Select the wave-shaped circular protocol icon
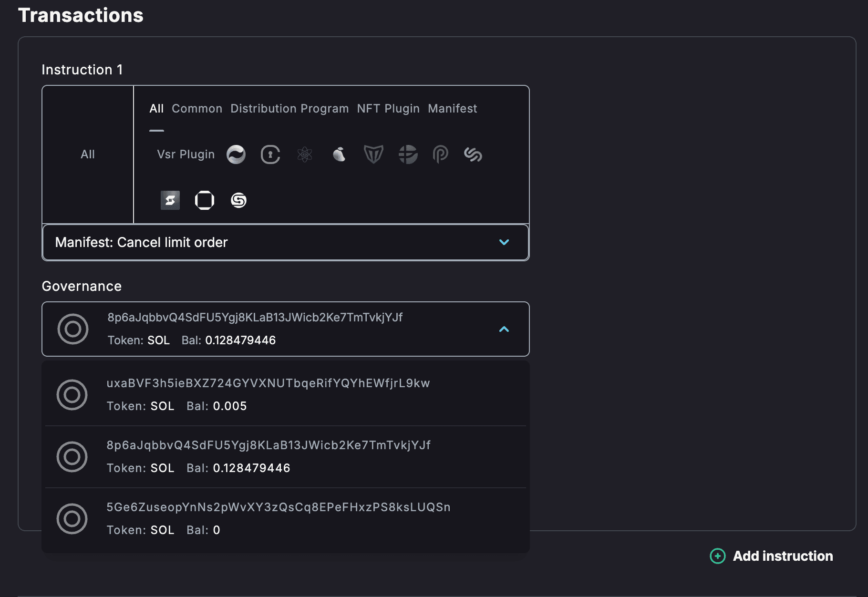 [236, 154]
